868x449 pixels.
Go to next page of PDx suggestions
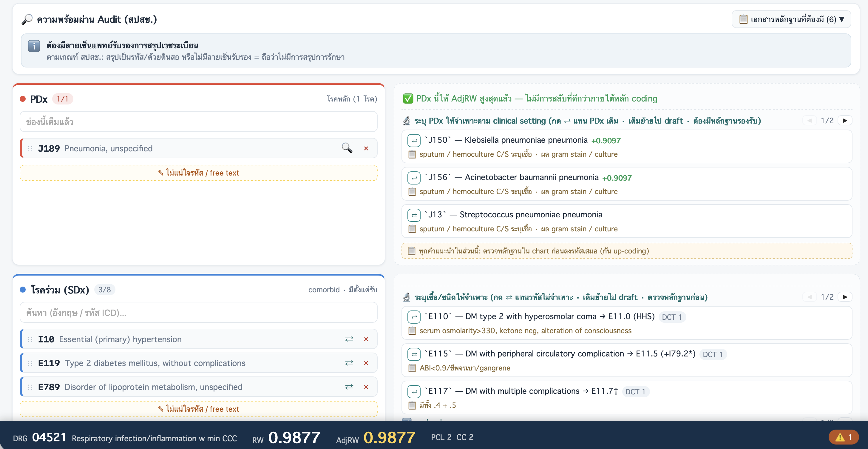[845, 120]
